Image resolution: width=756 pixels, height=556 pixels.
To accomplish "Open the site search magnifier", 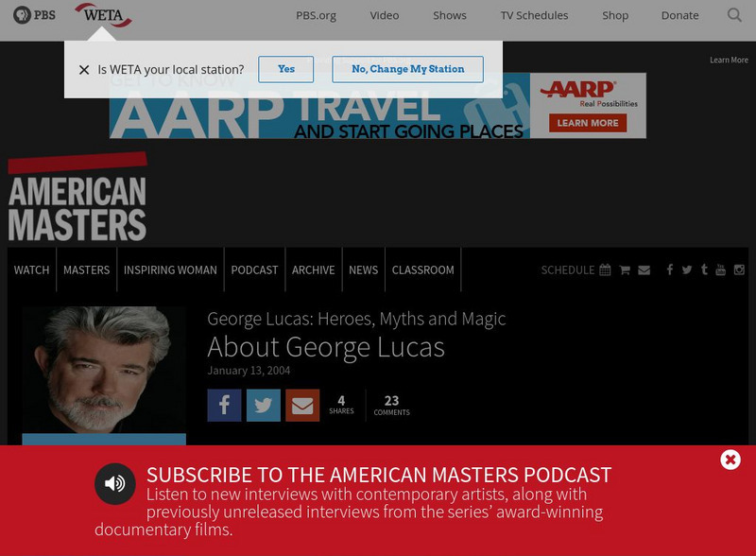I will (734, 15).
